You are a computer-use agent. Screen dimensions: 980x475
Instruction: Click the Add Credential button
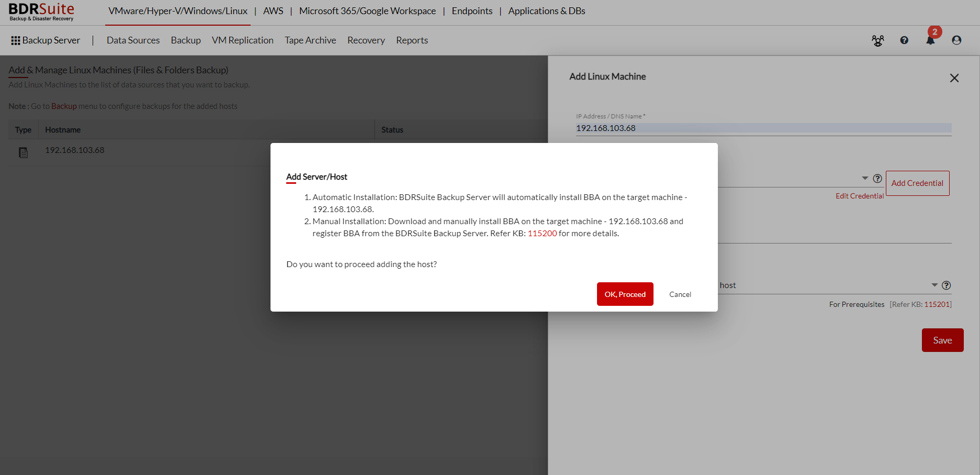click(918, 183)
